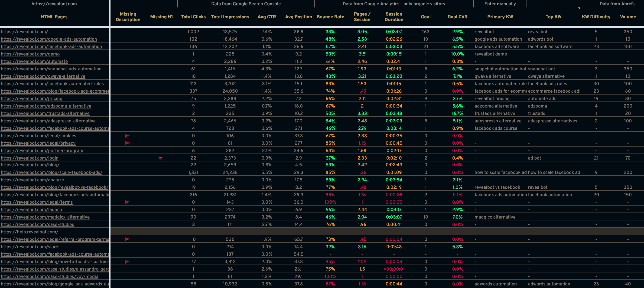Screen dimensions: 644x288
Task: Click the homepage Total Clicks cell 1,002
Action: pos(193,32)
